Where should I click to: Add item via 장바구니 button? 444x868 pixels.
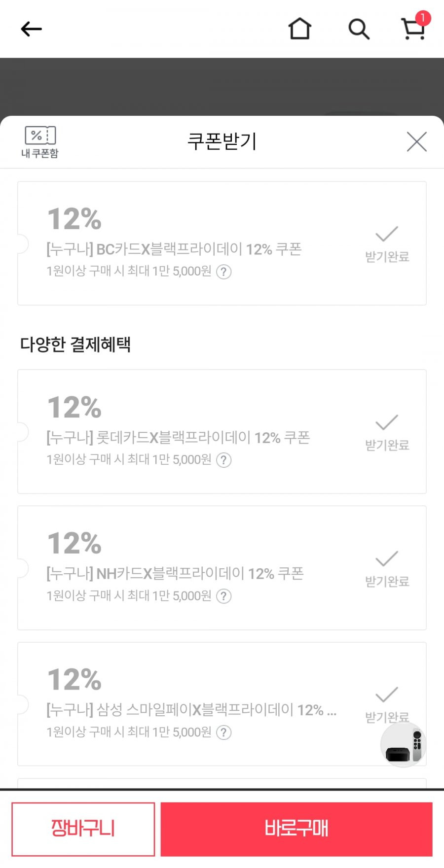[83, 829]
